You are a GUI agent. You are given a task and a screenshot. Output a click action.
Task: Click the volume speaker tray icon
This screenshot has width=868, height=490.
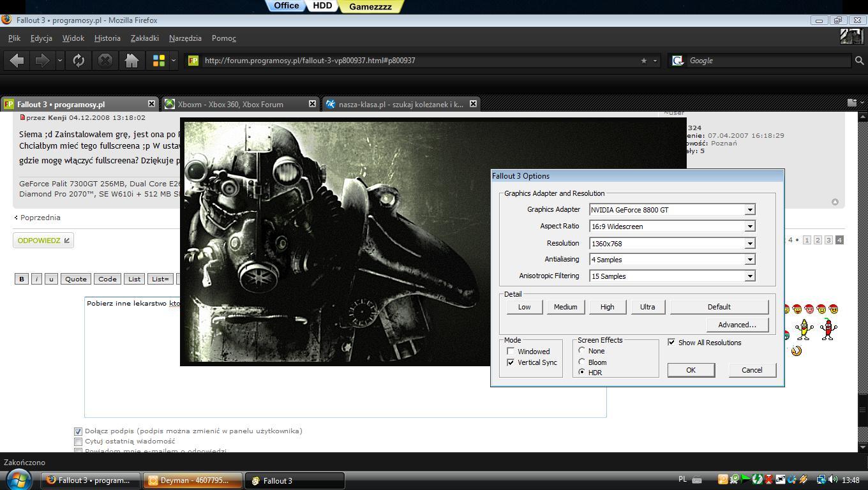click(x=834, y=479)
